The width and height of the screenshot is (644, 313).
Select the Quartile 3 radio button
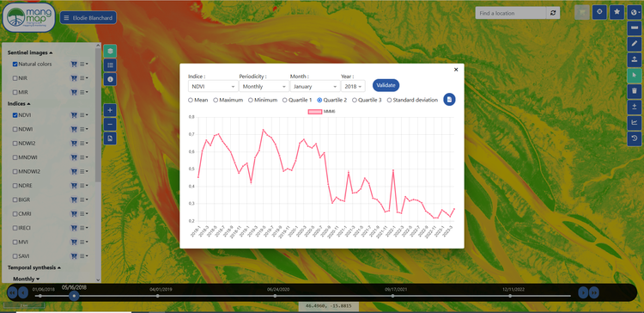pyautogui.click(x=355, y=100)
